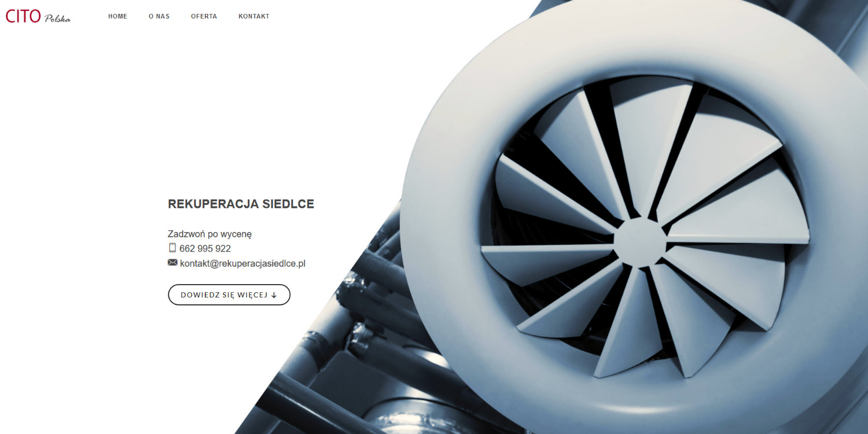Screen dimensions: 868x434
Task: Open the HOME menu item
Action: pyautogui.click(x=117, y=16)
